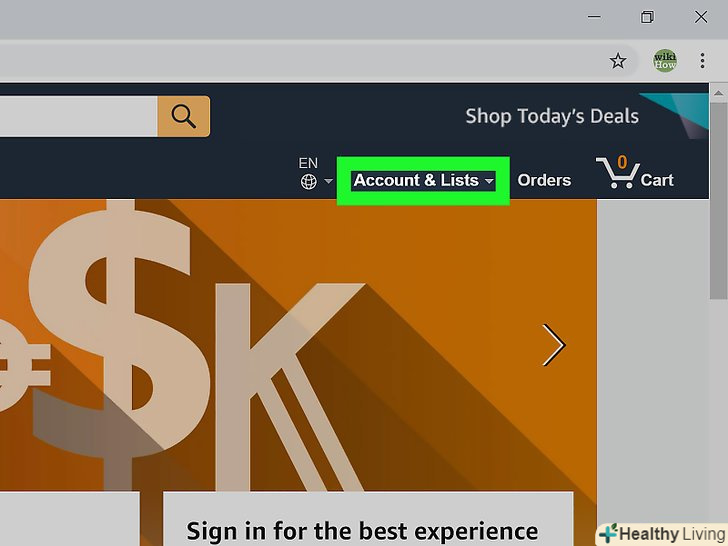728x546 pixels.
Task: Restore down the browser window
Action: coord(647,17)
